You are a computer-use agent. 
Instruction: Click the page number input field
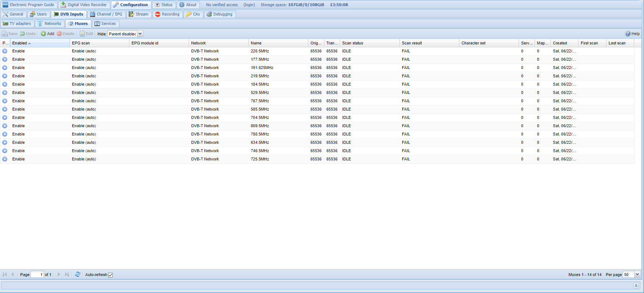point(37,275)
